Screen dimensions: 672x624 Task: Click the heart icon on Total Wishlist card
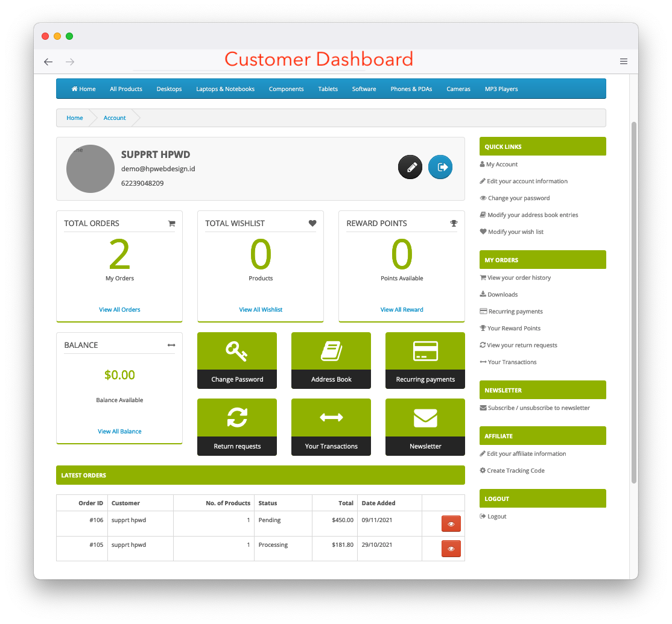click(312, 223)
